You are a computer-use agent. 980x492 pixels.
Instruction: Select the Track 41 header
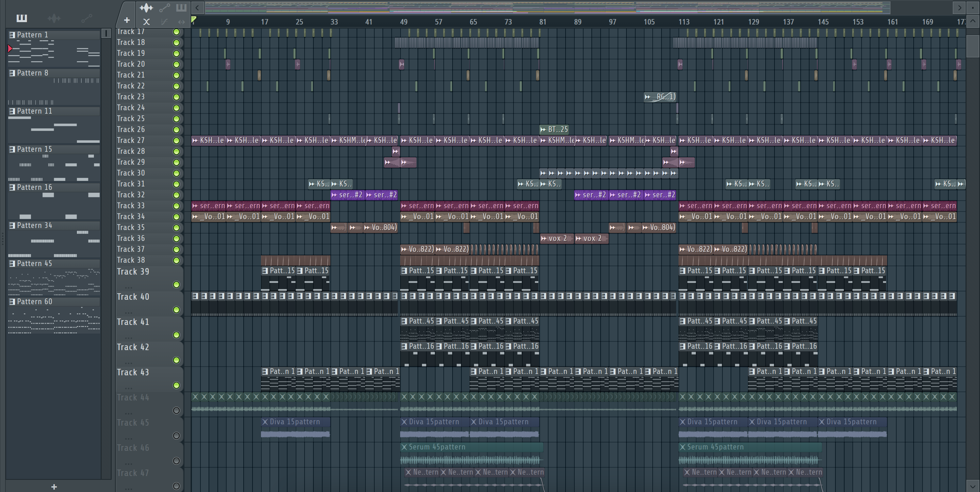click(x=149, y=329)
